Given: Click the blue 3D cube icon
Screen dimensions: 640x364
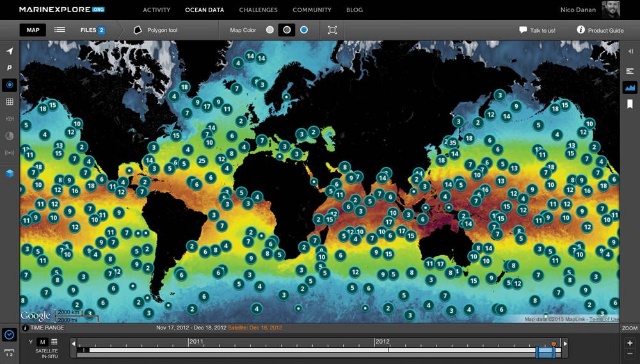Looking at the screenshot, I should [10, 173].
